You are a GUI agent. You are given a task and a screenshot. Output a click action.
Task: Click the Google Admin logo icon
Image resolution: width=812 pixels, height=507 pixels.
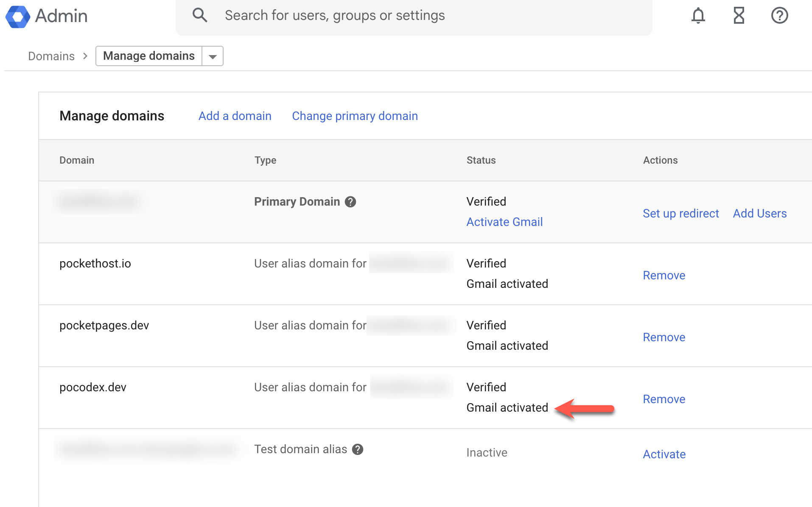[x=18, y=17]
